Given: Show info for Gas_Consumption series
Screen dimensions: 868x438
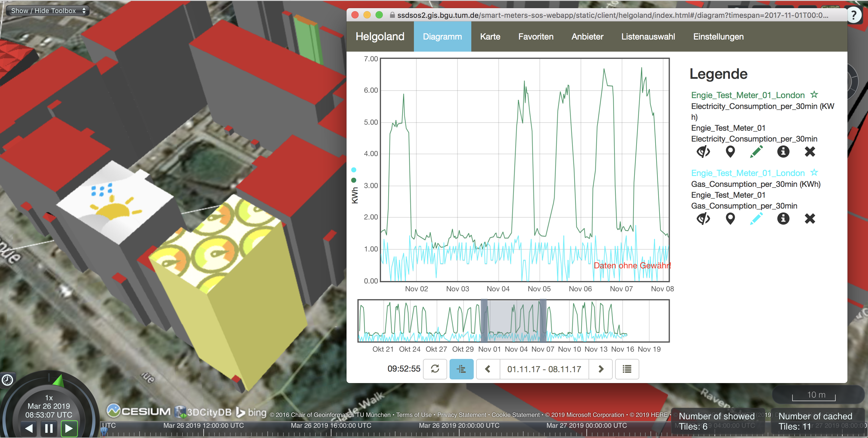Looking at the screenshot, I should pos(783,219).
